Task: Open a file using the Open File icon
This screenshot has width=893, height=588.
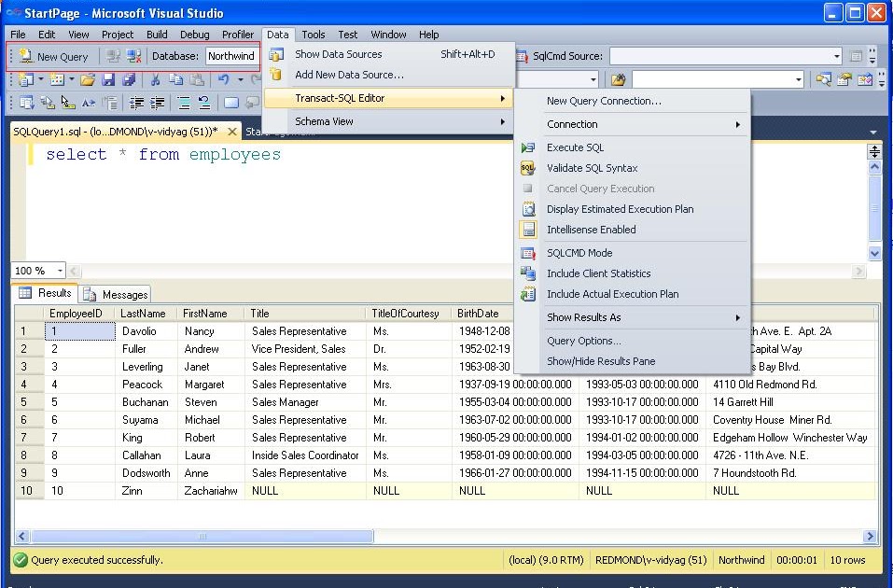Action: point(88,80)
